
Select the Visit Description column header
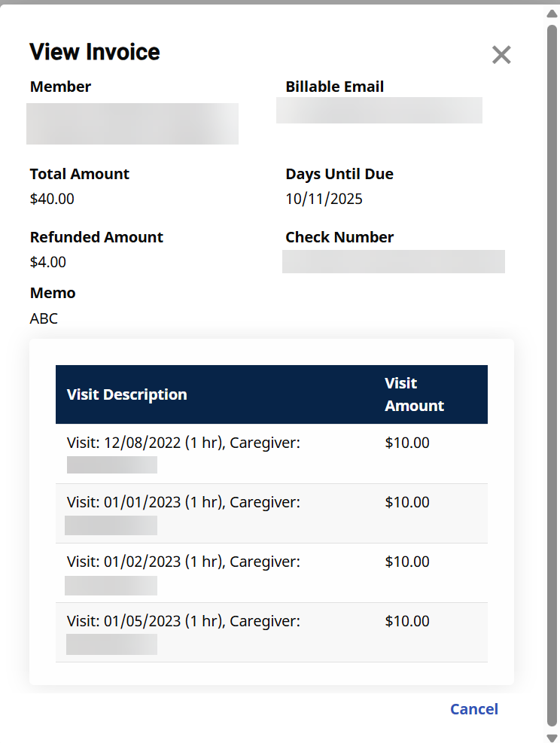click(x=126, y=394)
